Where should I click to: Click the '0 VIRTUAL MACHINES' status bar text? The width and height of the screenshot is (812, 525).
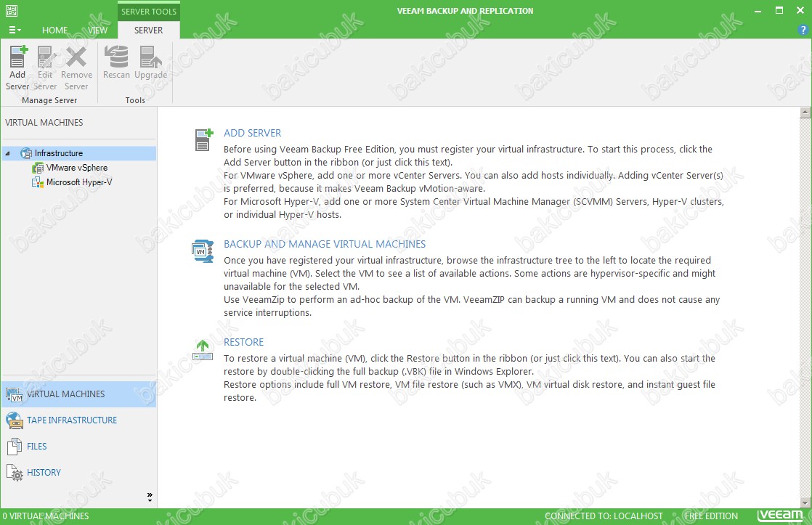point(46,516)
